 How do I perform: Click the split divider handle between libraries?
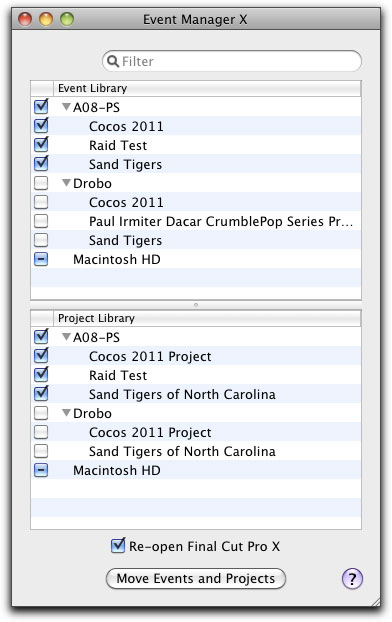[196, 305]
